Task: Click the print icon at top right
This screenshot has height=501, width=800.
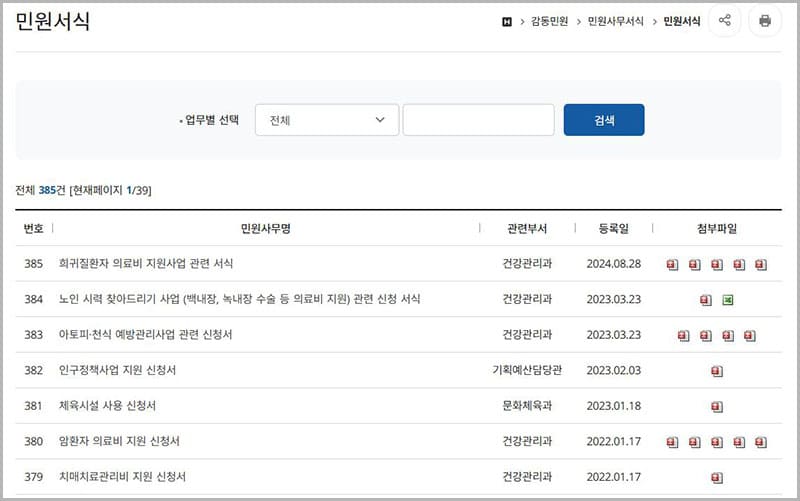Action: tap(765, 21)
